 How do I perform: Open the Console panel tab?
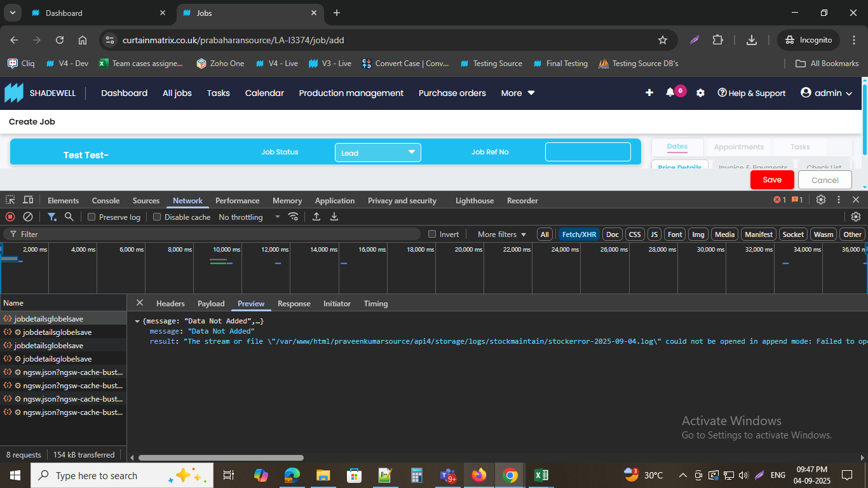click(x=105, y=200)
